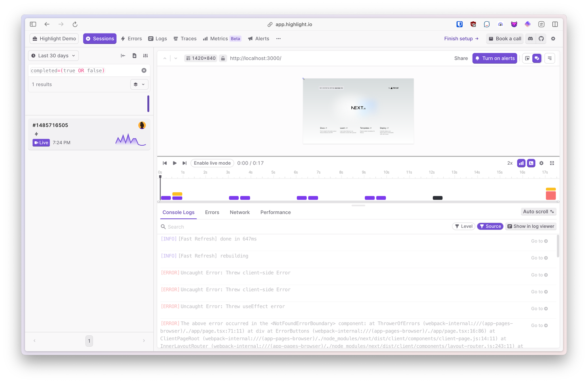Toggle the cursor inspect mode button
This screenshot has width=588, height=383.
pos(527,58)
